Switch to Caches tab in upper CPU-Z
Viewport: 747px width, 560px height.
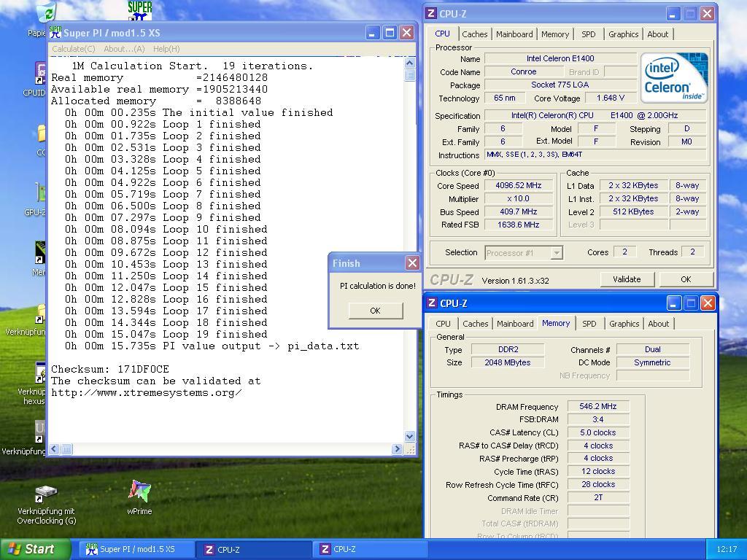pyautogui.click(x=474, y=34)
